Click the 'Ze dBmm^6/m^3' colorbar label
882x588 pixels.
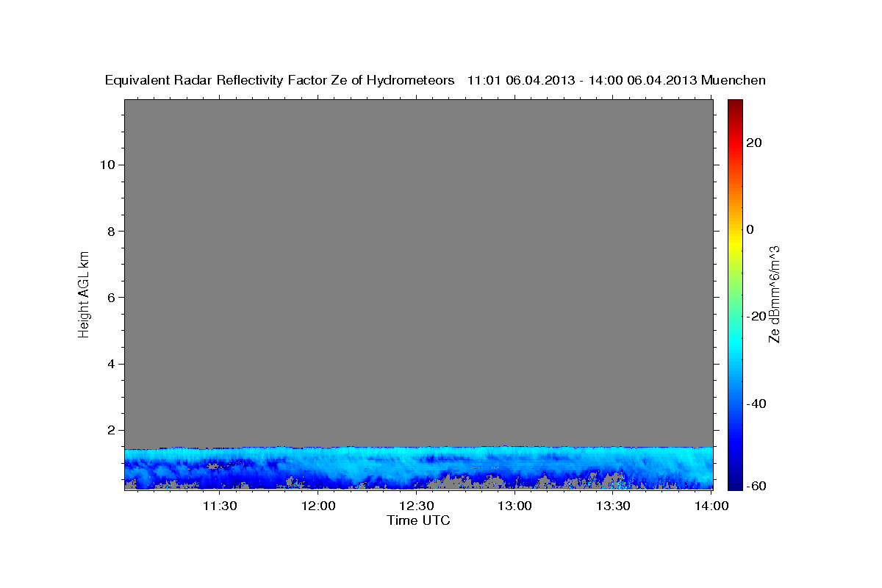[774, 294]
